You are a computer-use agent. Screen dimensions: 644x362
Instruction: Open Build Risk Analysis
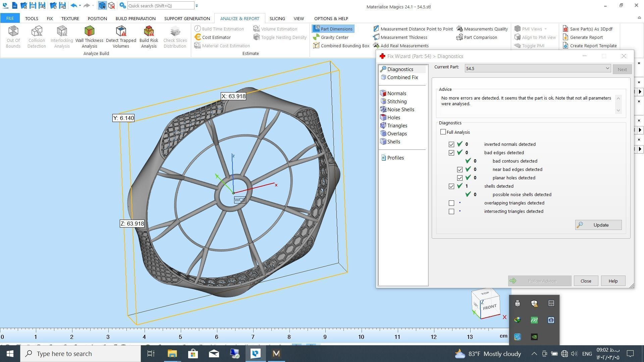pyautogui.click(x=149, y=36)
